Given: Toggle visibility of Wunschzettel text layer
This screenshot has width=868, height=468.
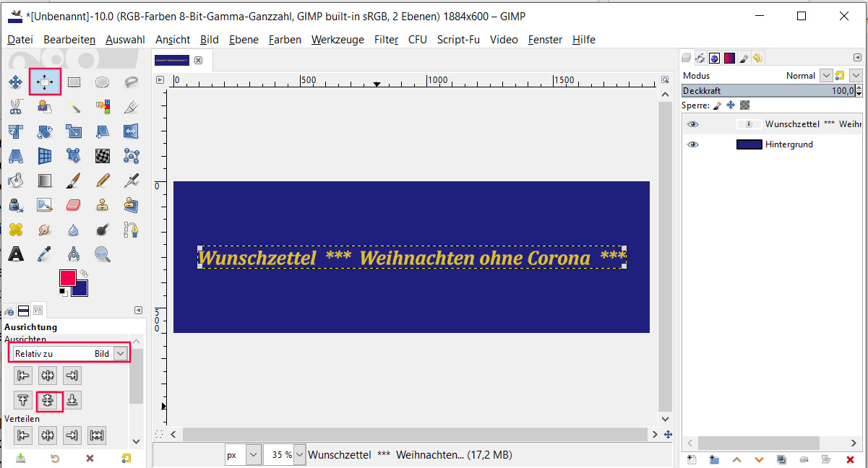Looking at the screenshot, I should [692, 124].
